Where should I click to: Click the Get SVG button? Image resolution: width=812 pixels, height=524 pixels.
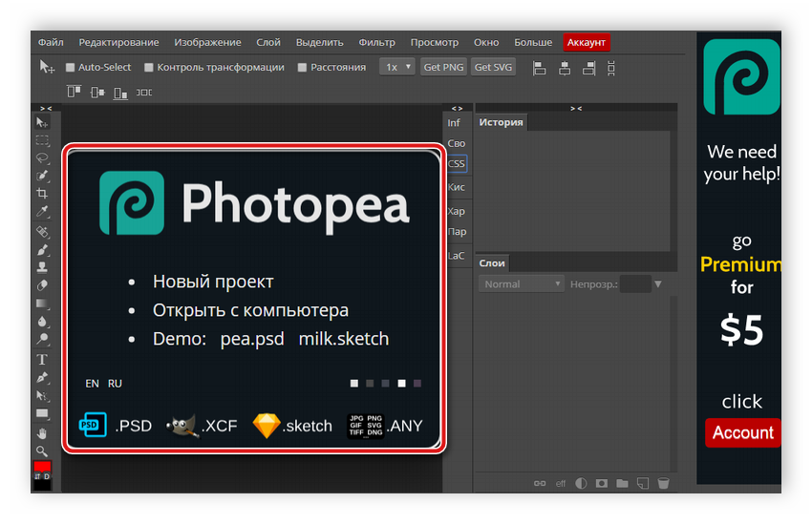[x=493, y=67]
